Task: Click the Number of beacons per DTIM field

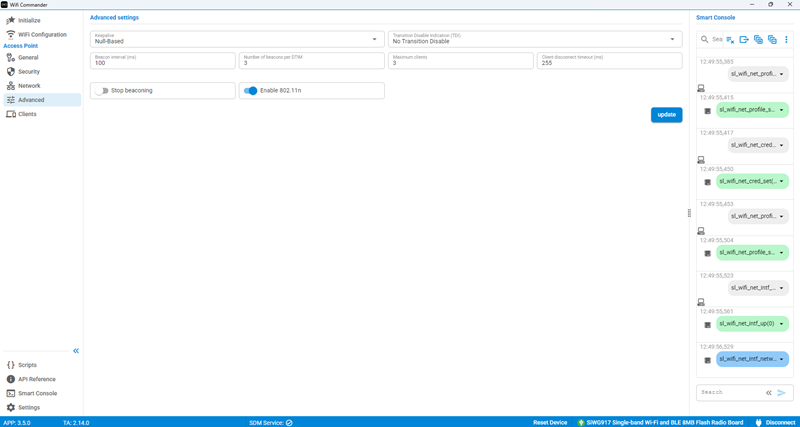Action: click(312, 61)
